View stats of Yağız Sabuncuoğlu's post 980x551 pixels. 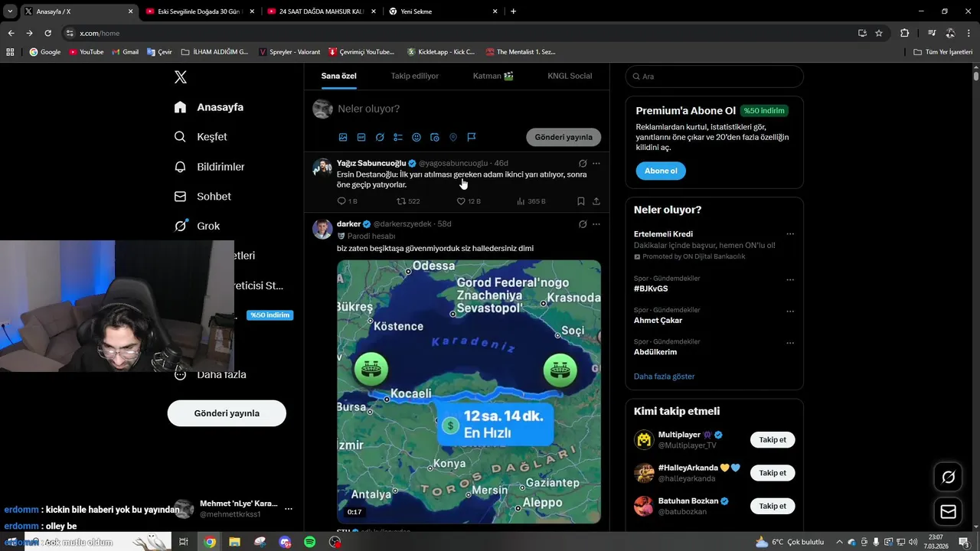(x=531, y=201)
